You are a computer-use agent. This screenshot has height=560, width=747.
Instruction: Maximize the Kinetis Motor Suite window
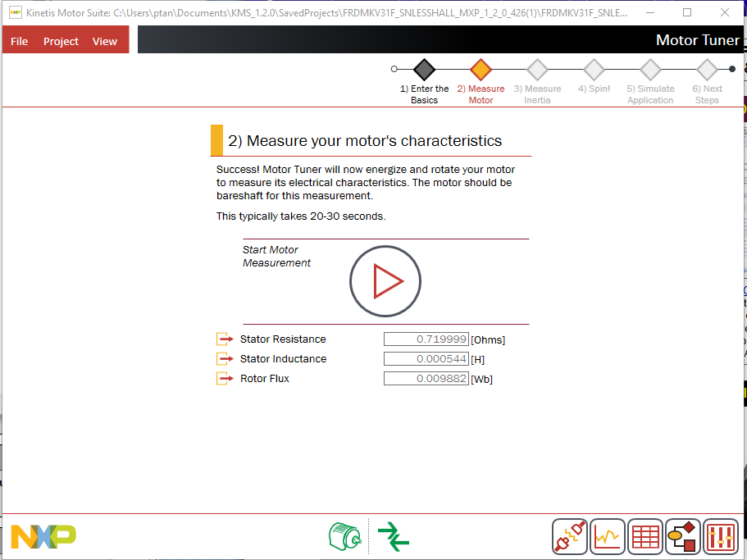687,12
